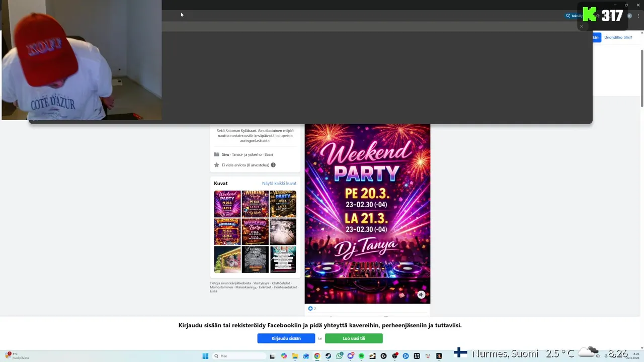The image size is (644, 362).
Task: Open the dark gray poster thumbnail
Action: point(255,259)
